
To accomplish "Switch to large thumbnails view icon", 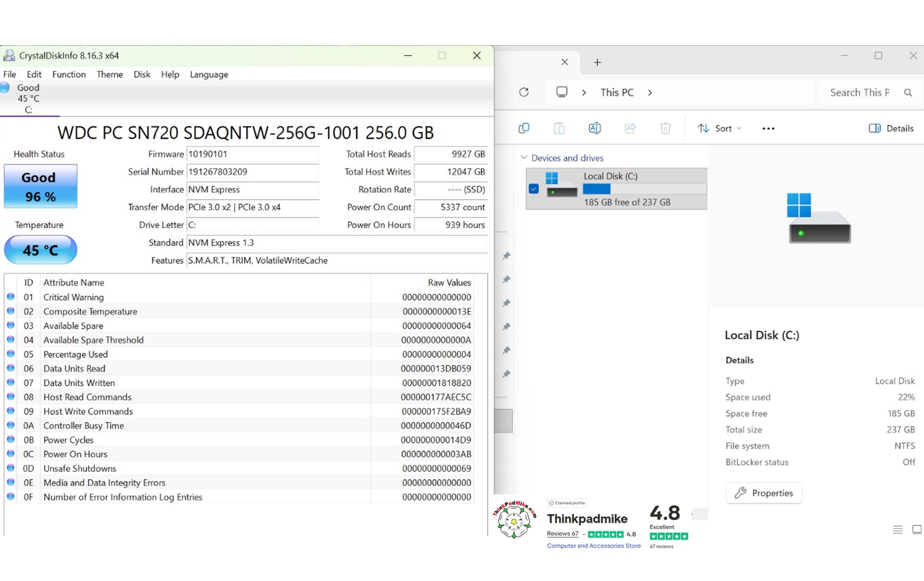I will (x=916, y=529).
